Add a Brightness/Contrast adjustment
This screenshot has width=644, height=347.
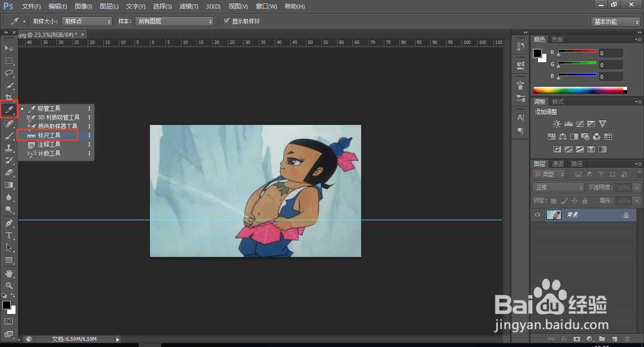pyautogui.click(x=557, y=124)
